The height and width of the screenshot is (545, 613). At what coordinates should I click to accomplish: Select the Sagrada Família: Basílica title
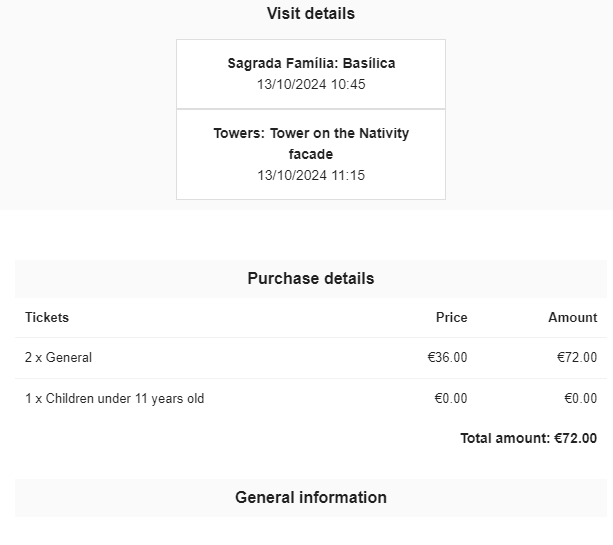[x=311, y=63]
